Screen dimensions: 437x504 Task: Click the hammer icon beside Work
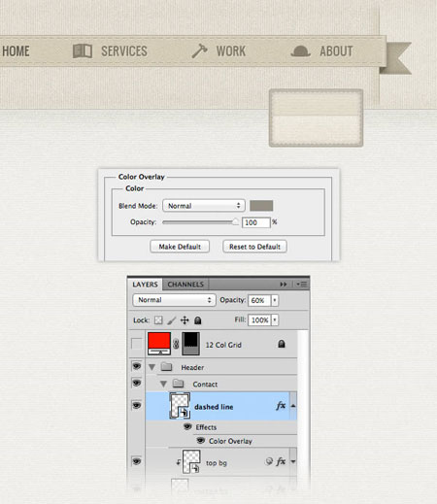(x=199, y=50)
